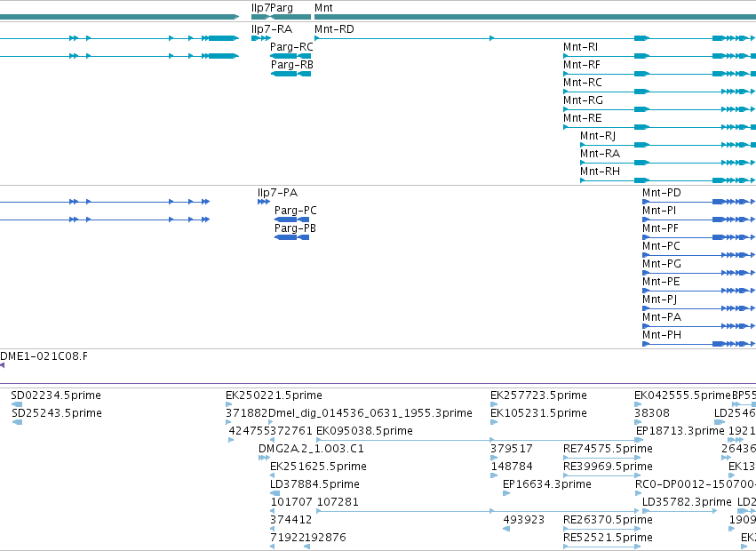Select the EK250221.5prime EST label
Screen dimensions: 756x551
(274, 395)
